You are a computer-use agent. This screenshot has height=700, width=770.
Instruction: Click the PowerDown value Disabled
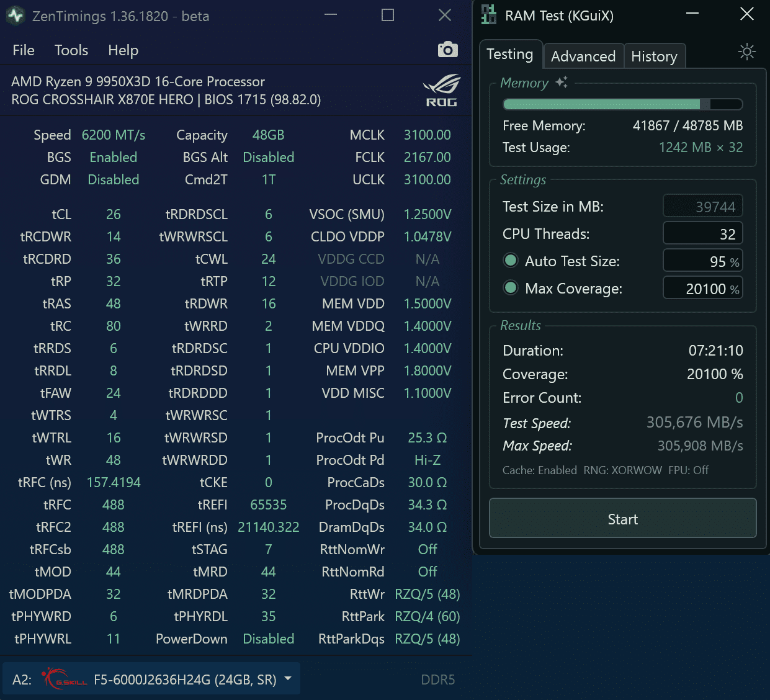click(x=268, y=639)
